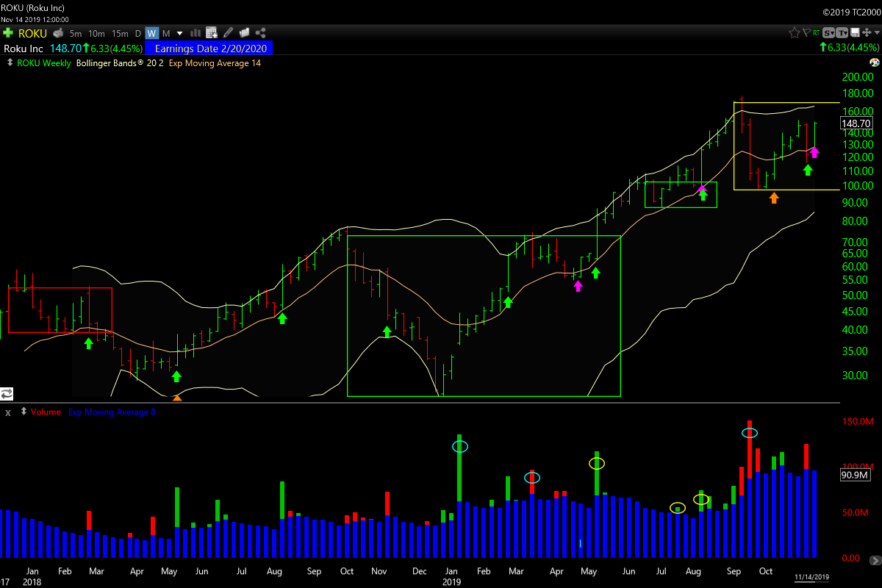Click the save chart floppy icon
882x588 pixels.
click(x=854, y=32)
